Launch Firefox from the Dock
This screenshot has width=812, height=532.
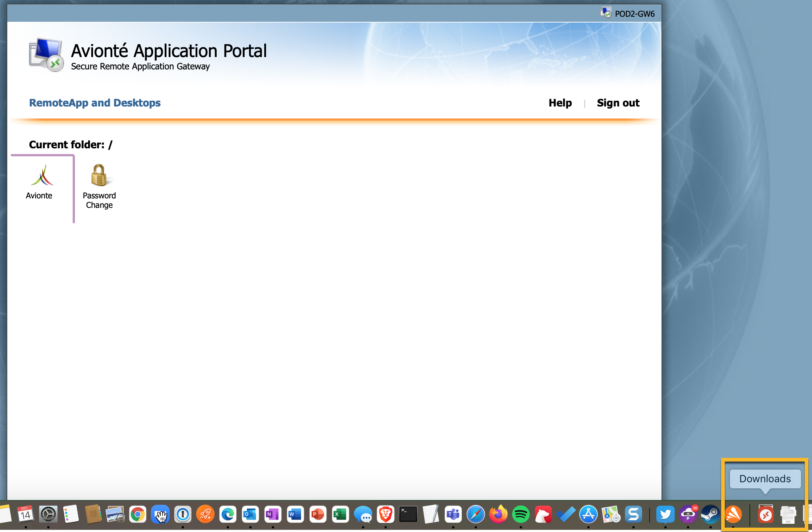pyautogui.click(x=498, y=514)
